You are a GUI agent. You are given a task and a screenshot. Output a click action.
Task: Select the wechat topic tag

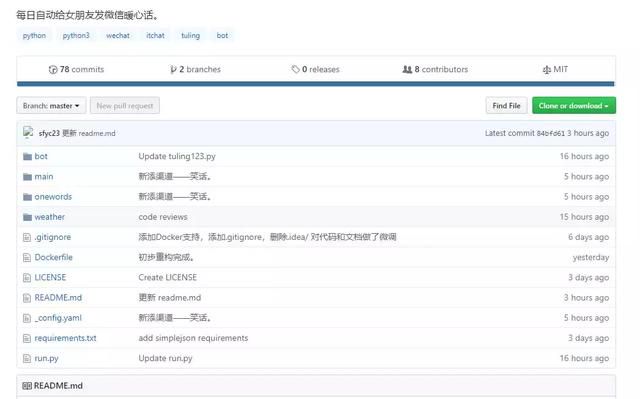(x=118, y=35)
